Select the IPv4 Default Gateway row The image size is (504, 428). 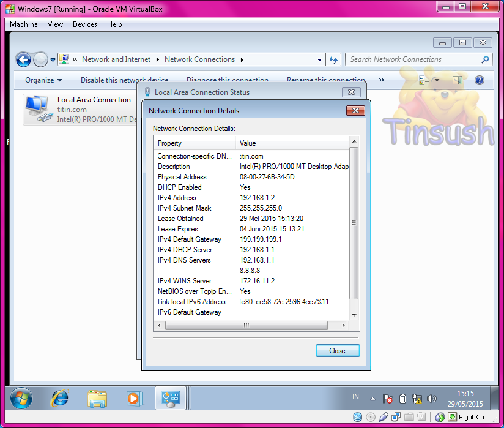coord(251,239)
